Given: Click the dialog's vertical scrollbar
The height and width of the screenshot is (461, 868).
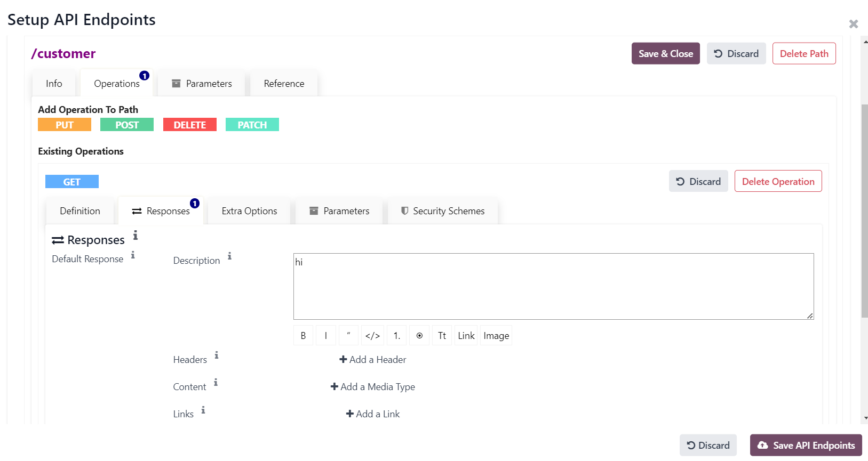Looking at the screenshot, I should pyautogui.click(x=865, y=213).
